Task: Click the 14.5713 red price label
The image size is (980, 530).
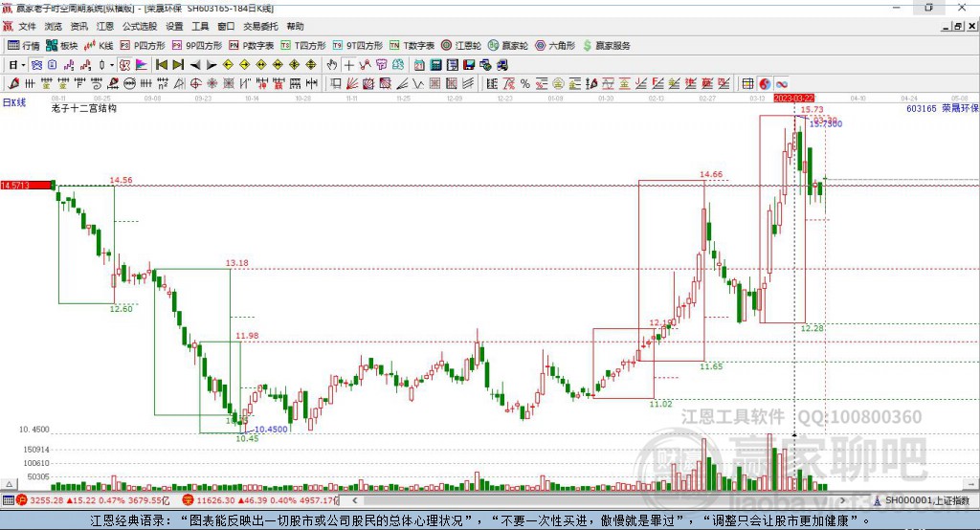Action: [x=25, y=185]
